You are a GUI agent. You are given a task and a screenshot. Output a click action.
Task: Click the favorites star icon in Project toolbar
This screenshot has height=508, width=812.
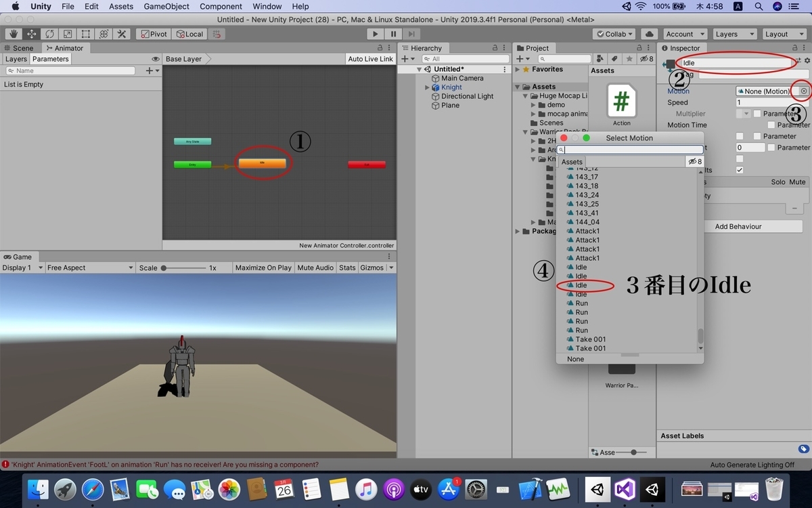point(629,59)
